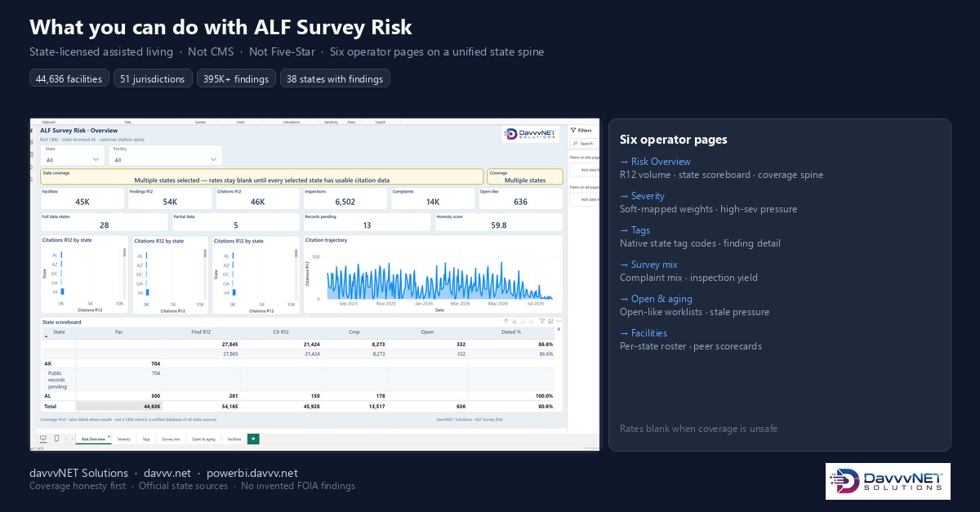980x512 pixels.
Task: Click the Open-like 636 card
Action: pyautogui.click(x=520, y=198)
